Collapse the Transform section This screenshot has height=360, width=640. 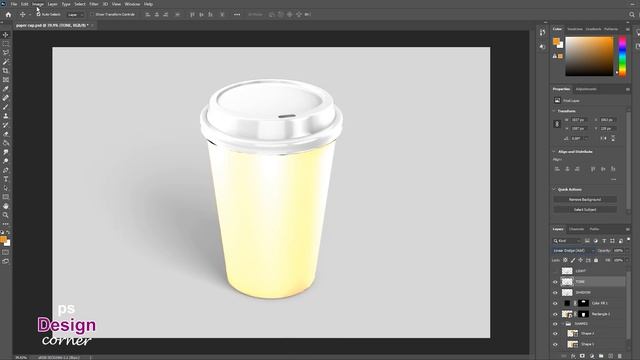[554, 111]
